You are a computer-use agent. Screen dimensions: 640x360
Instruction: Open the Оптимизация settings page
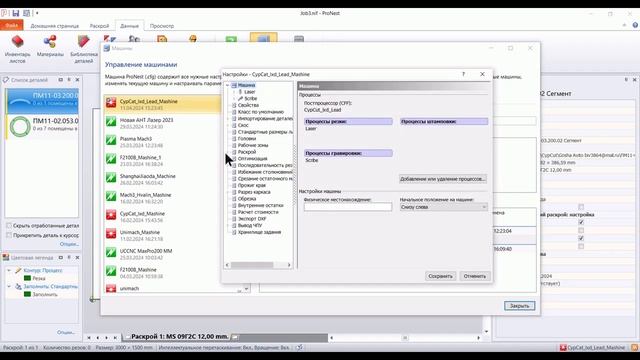(x=253, y=158)
